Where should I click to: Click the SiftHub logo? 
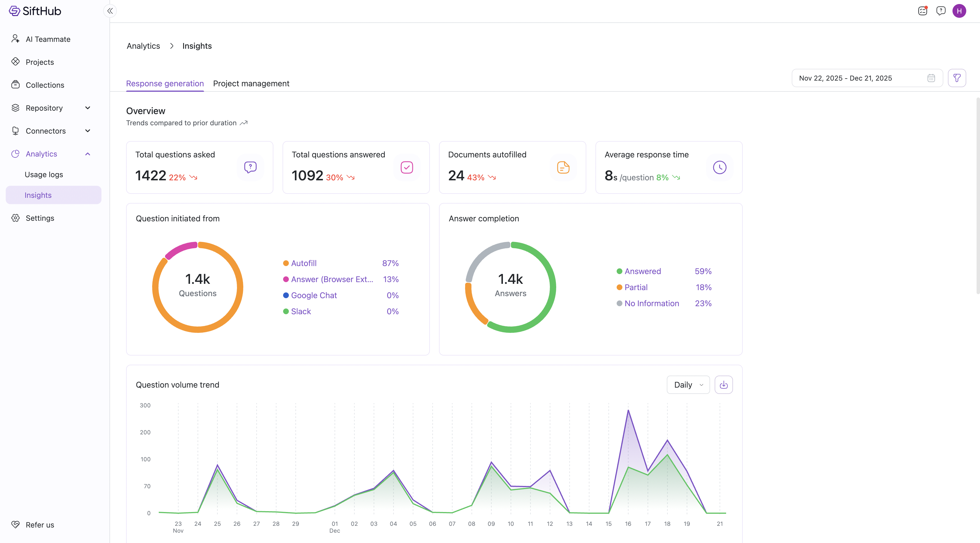click(35, 11)
